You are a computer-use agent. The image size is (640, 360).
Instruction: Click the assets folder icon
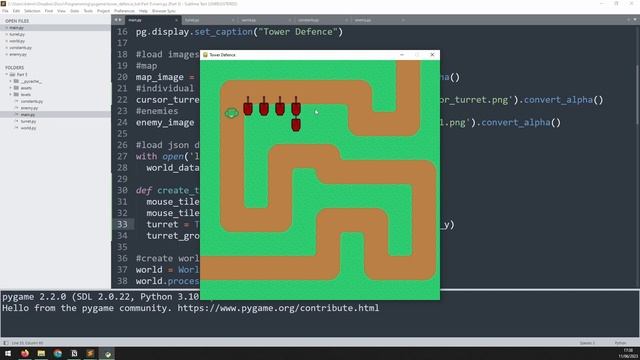(16, 88)
